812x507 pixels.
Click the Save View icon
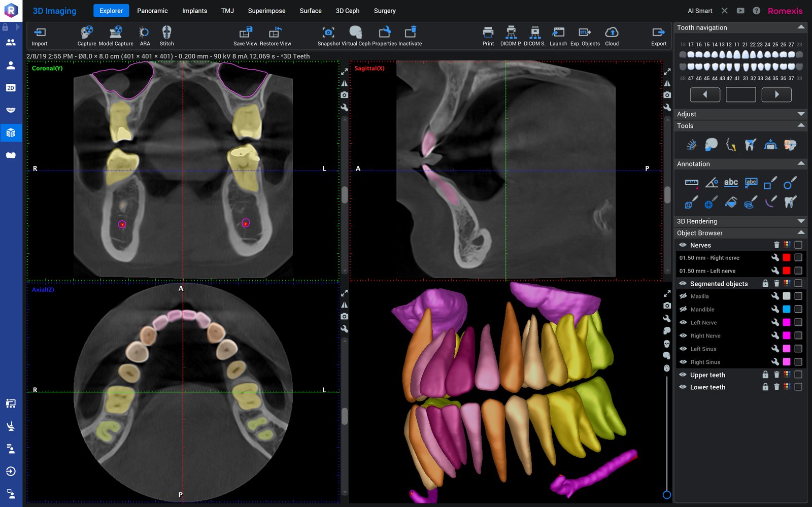246,33
